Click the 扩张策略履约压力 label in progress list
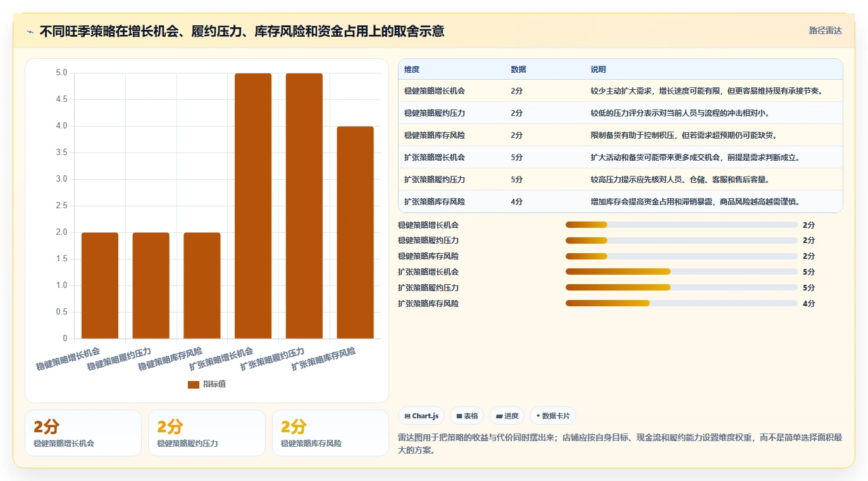This screenshot has height=481, width=868. coord(428,288)
